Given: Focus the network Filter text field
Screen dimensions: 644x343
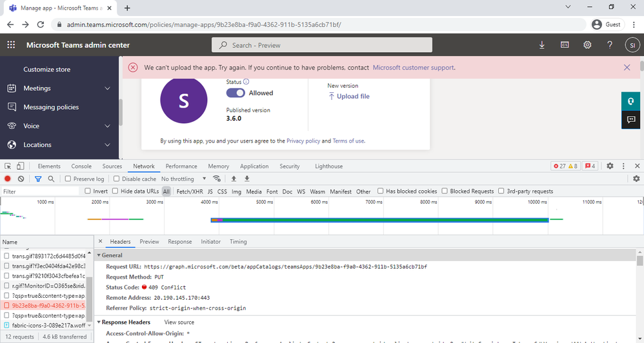Looking at the screenshot, I should click(40, 191).
